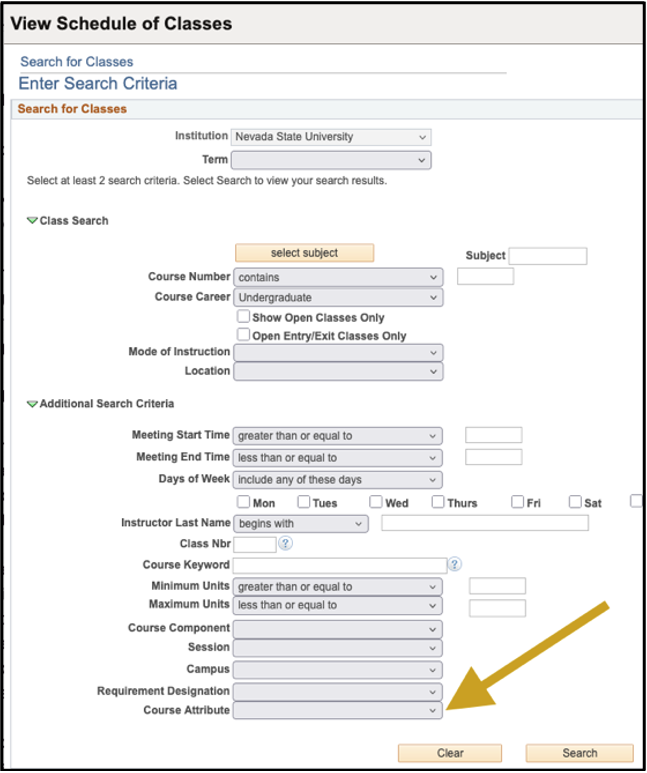
Task: Check the Show Open Classes Only box
Action: point(243,317)
